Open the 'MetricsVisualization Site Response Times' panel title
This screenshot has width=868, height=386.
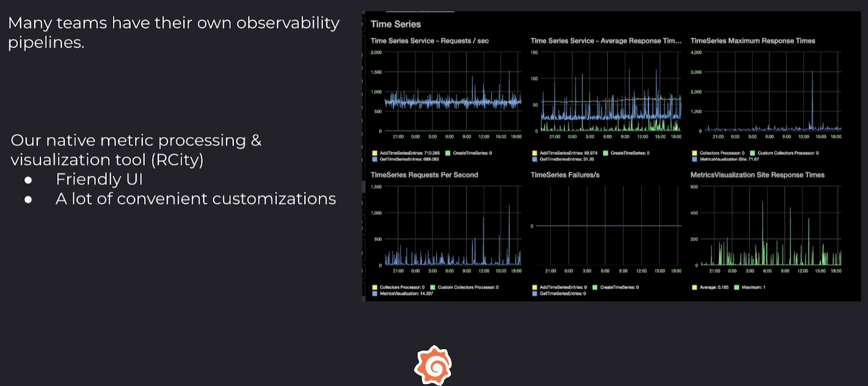pyautogui.click(x=757, y=175)
